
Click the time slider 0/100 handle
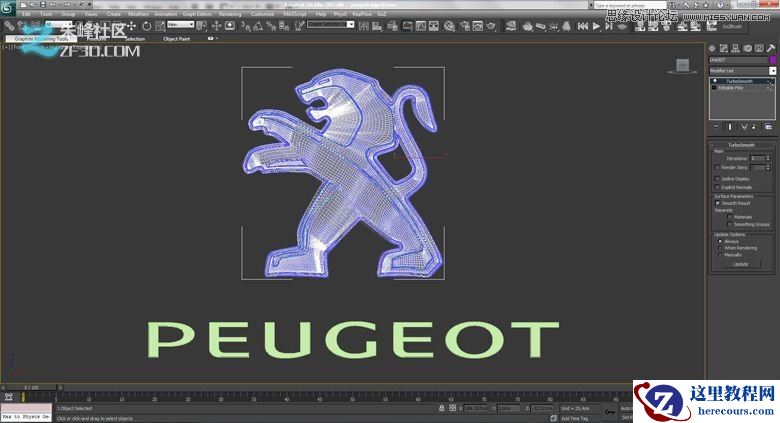pyautogui.click(x=31, y=387)
